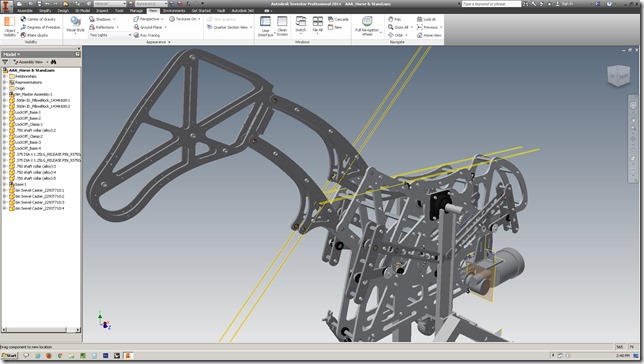Toggle Degrees of Freedom display
Screen dimensions: 644x364
40,27
